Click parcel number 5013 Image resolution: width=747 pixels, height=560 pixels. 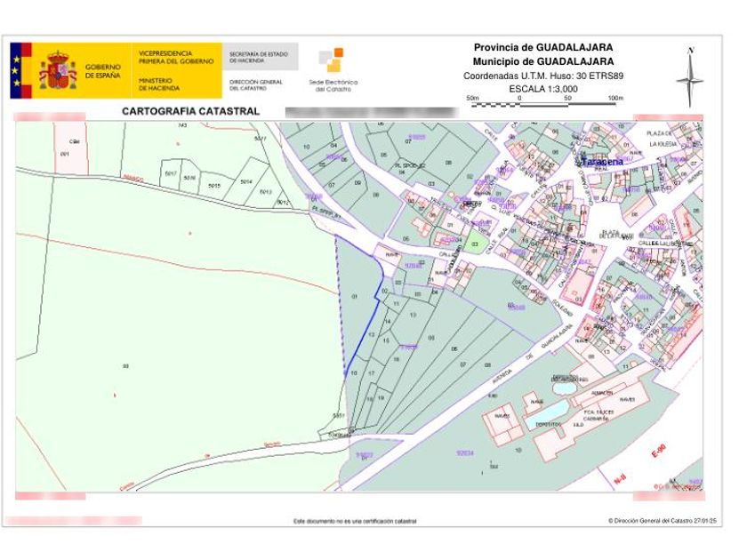click(x=265, y=192)
